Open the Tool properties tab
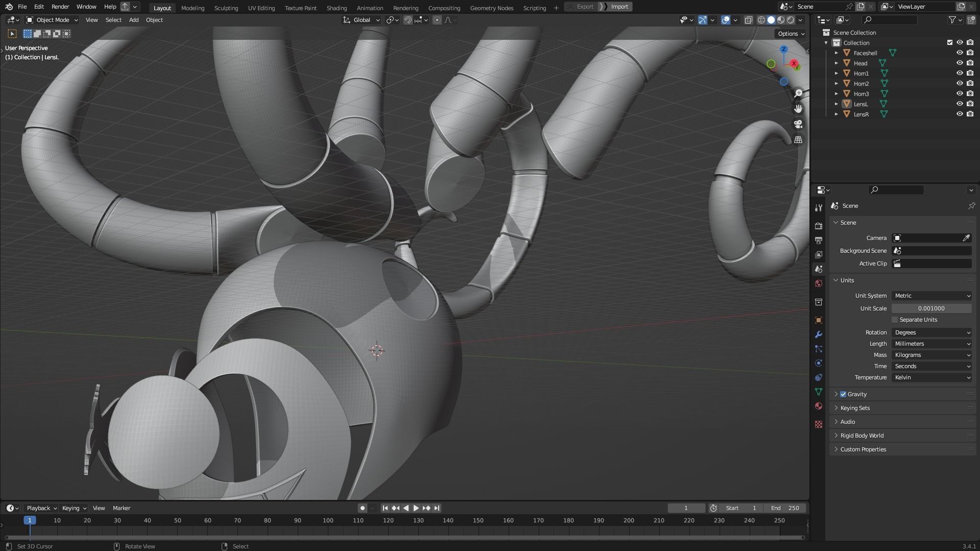 819,207
